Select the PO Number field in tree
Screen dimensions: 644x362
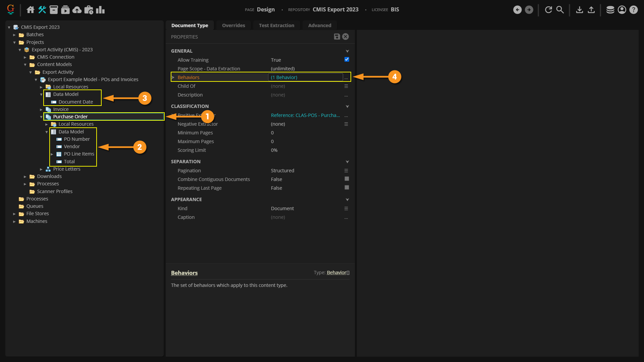tap(77, 139)
